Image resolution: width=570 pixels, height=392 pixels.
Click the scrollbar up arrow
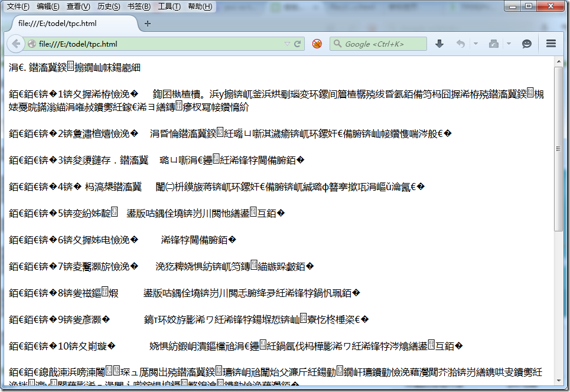coord(559,62)
